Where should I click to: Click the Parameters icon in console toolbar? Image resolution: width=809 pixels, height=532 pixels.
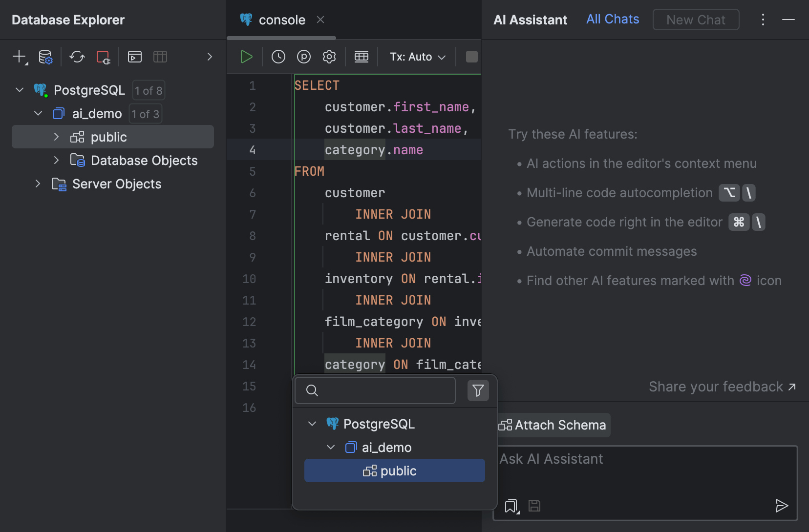(x=304, y=57)
